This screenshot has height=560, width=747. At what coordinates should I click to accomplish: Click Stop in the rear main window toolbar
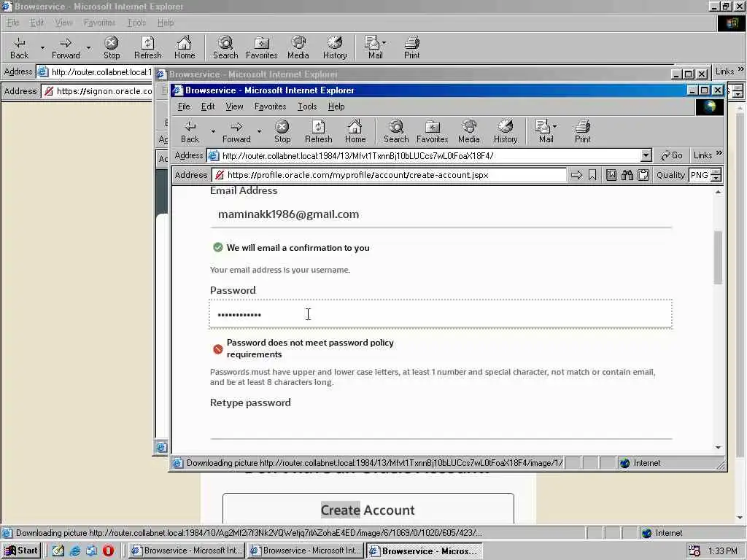[x=112, y=47]
